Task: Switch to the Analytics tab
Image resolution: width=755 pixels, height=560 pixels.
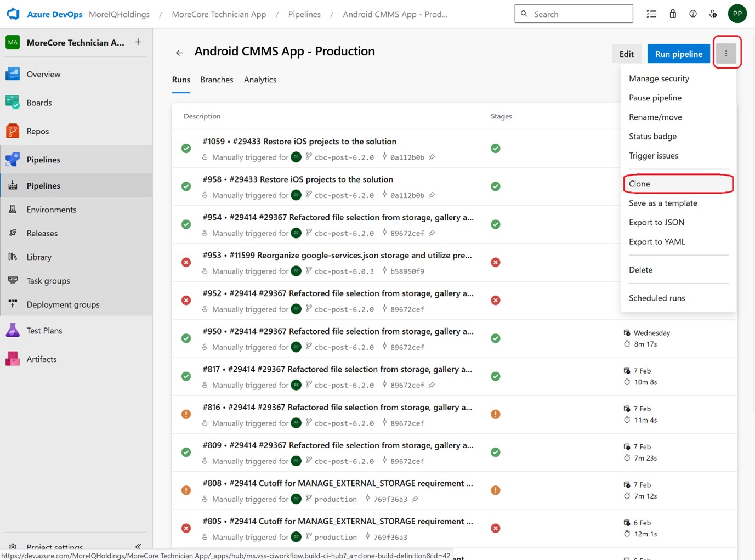Action: tap(260, 80)
